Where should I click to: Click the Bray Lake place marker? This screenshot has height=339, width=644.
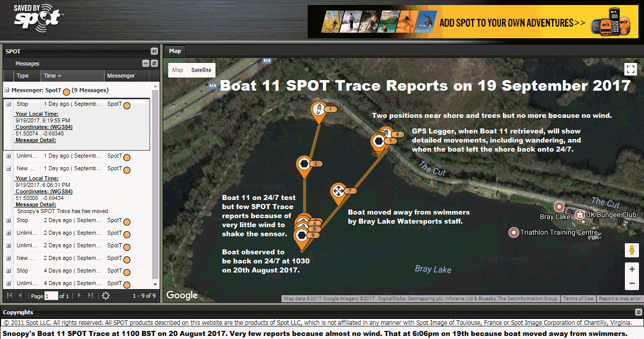[x=558, y=207]
